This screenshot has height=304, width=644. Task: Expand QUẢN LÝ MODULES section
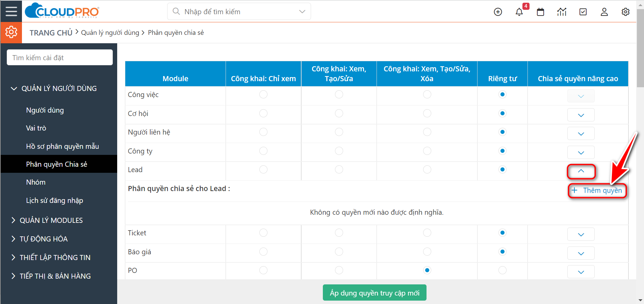47,220
